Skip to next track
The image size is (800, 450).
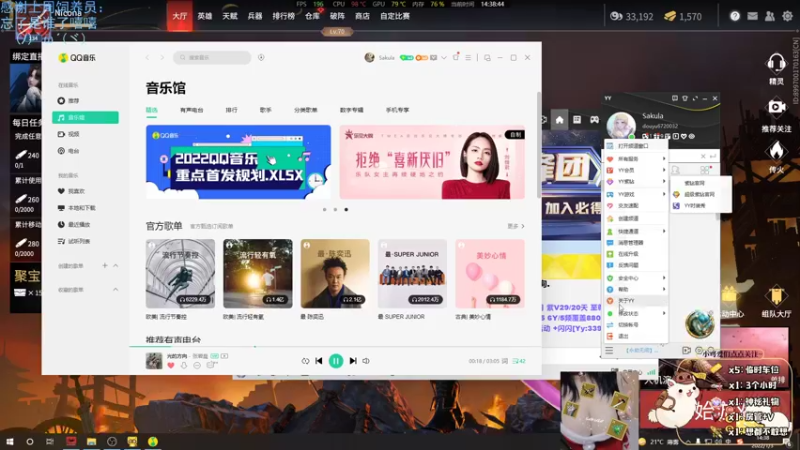pyautogui.click(x=353, y=361)
